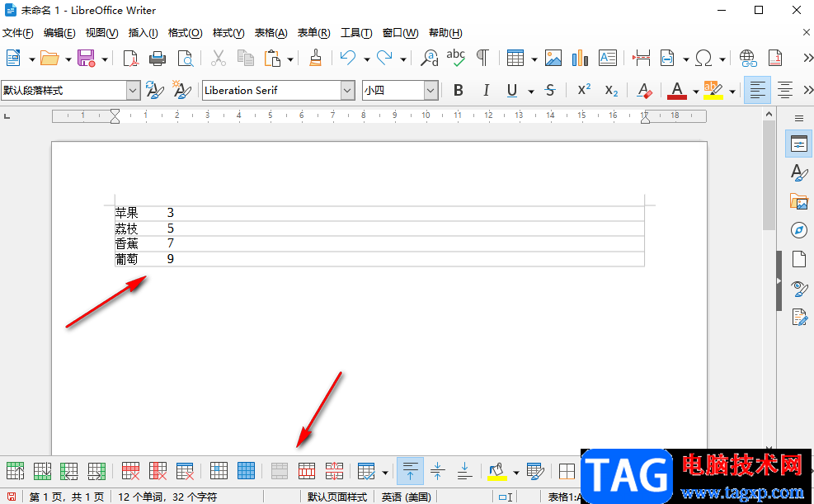814x504 pixels.
Task: Insert columns after in table toolbar
Action: pos(96,471)
